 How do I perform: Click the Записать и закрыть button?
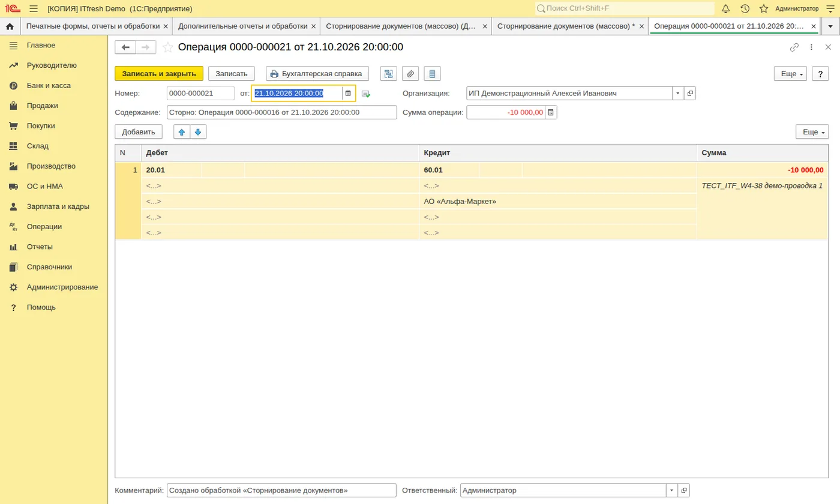159,73
